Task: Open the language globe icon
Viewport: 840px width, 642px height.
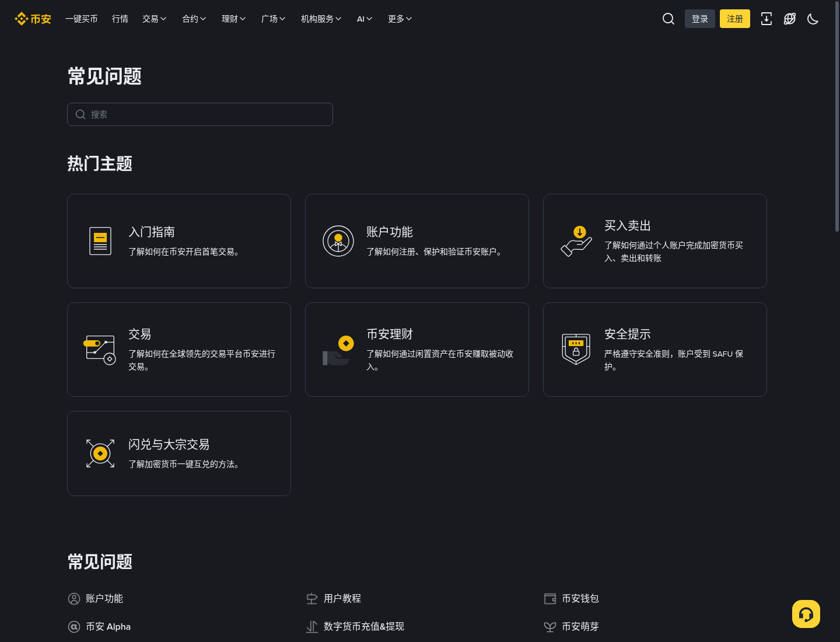Action: pos(790,19)
